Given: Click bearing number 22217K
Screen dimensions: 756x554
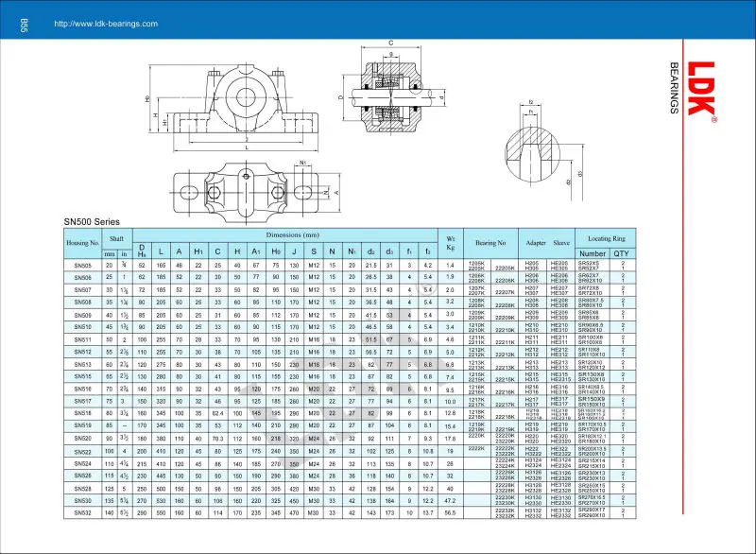Looking at the screenshot, I should pyautogui.click(x=505, y=405).
